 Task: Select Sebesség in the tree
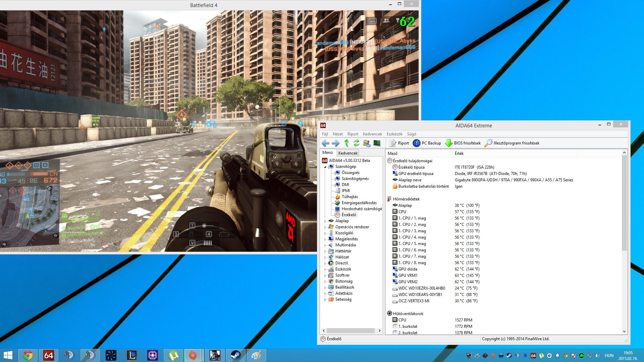click(x=343, y=299)
